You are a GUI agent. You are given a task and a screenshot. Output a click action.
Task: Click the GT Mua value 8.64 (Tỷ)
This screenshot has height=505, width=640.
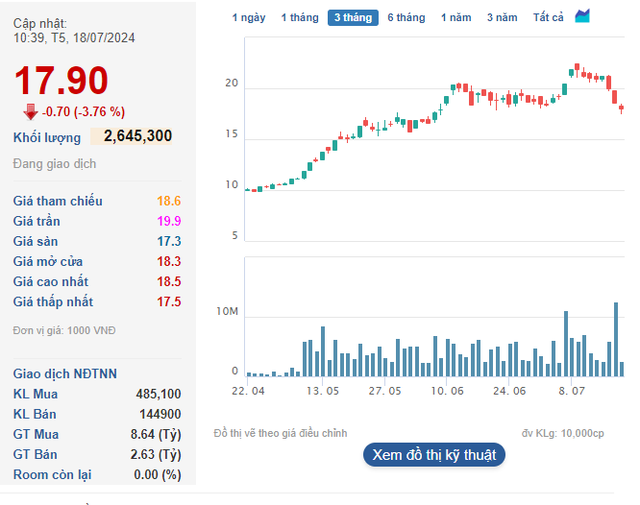[156, 434]
